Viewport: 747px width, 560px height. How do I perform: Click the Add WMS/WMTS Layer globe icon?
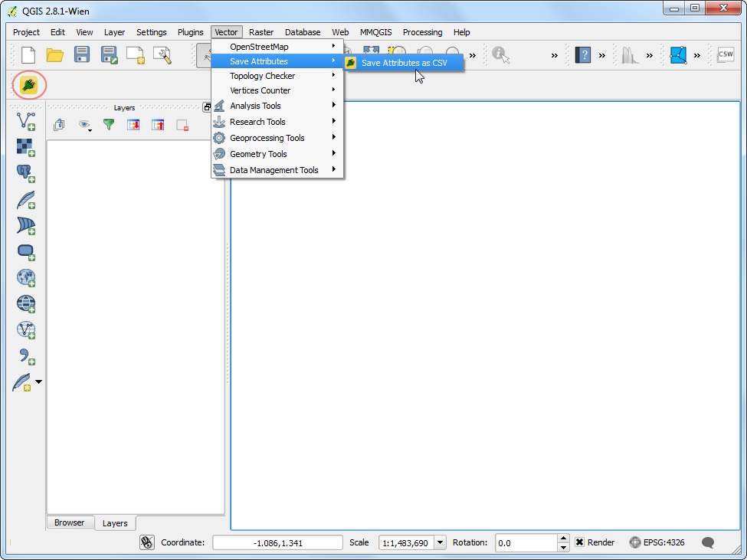[26, 277]
